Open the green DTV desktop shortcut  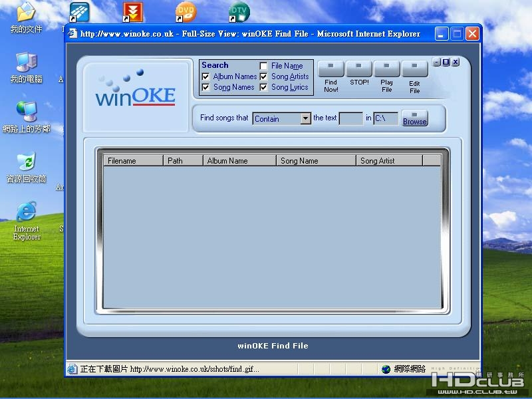[239, 12]
